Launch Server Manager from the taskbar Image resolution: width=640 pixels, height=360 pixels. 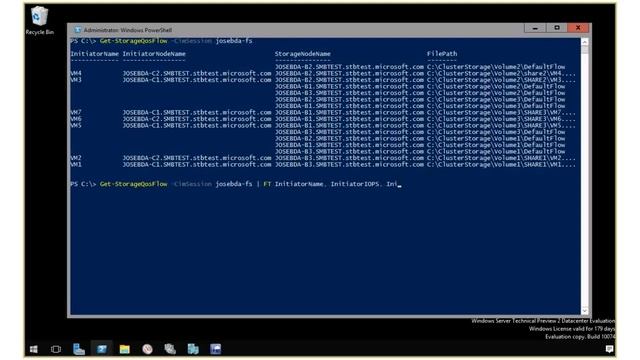[79, 349]
